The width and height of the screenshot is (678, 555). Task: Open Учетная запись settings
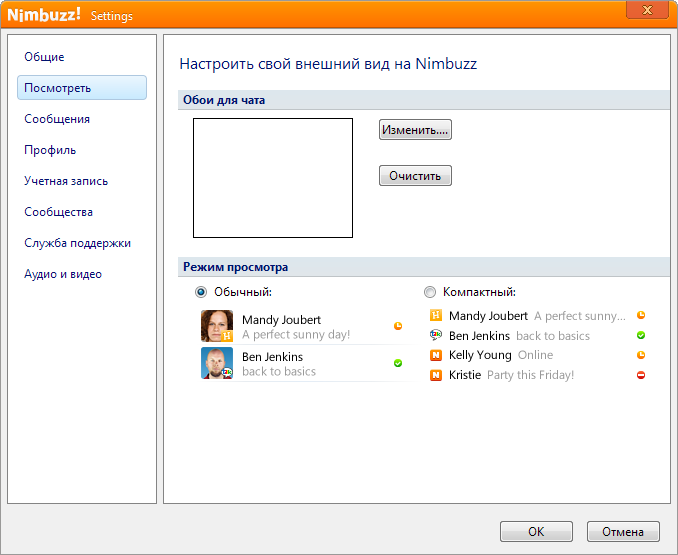[66, 181]
